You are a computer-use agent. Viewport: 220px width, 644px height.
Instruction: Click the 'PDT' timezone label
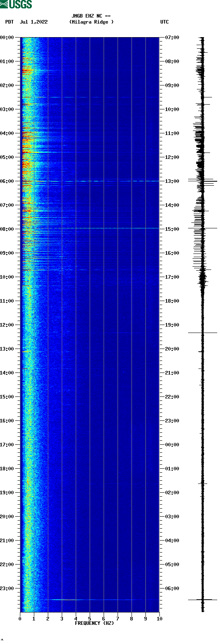[9, 22]
